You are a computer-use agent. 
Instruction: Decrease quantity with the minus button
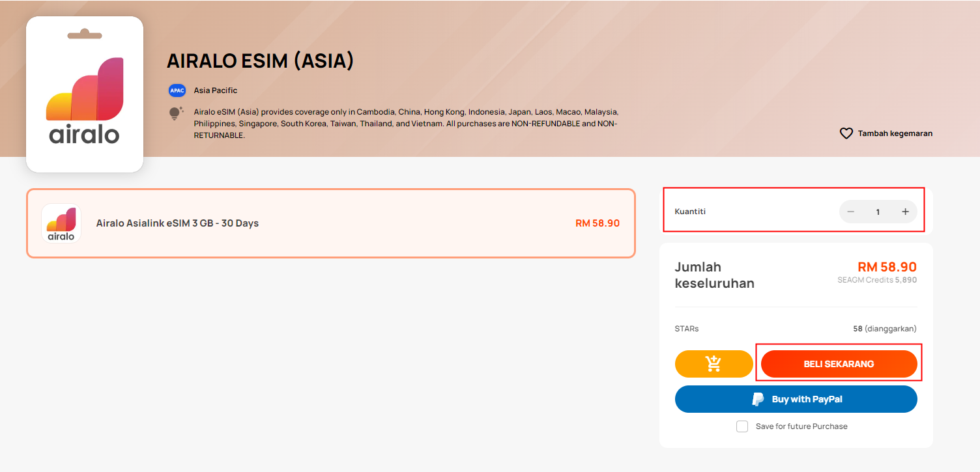click(x=850, y=212)
